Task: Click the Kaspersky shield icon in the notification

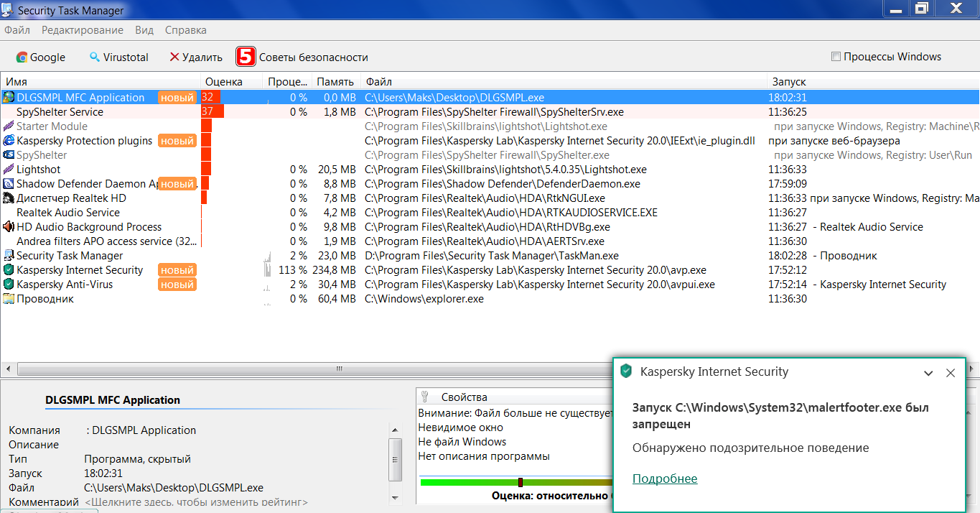Action: [x=626, y=371]
